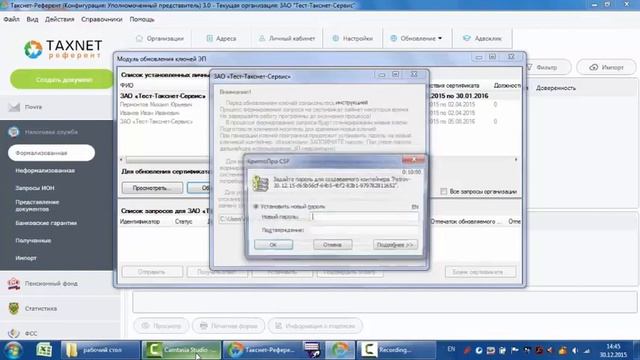Screen dimensions: 640x360
Task: Click the Импорт button at top right
Action: coord(607,67)
